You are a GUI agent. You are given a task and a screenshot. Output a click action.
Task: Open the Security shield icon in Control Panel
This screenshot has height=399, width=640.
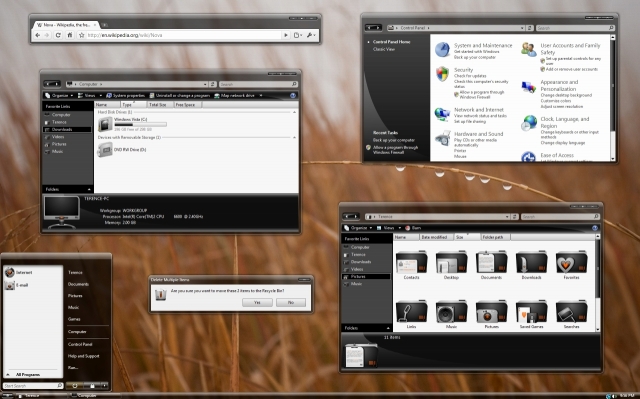point(442,74)
